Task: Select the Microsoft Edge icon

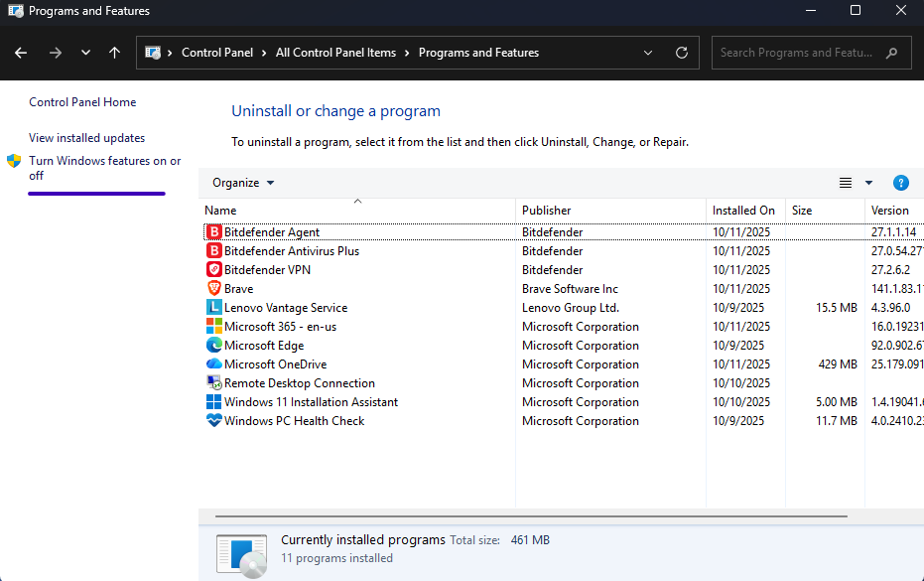Action: (213, 346)
